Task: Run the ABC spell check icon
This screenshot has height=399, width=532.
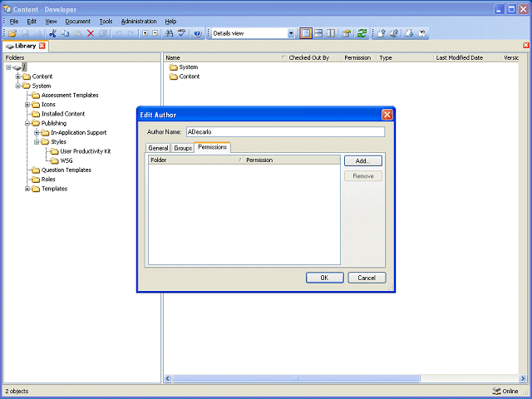Action: [x=182, y=33]
